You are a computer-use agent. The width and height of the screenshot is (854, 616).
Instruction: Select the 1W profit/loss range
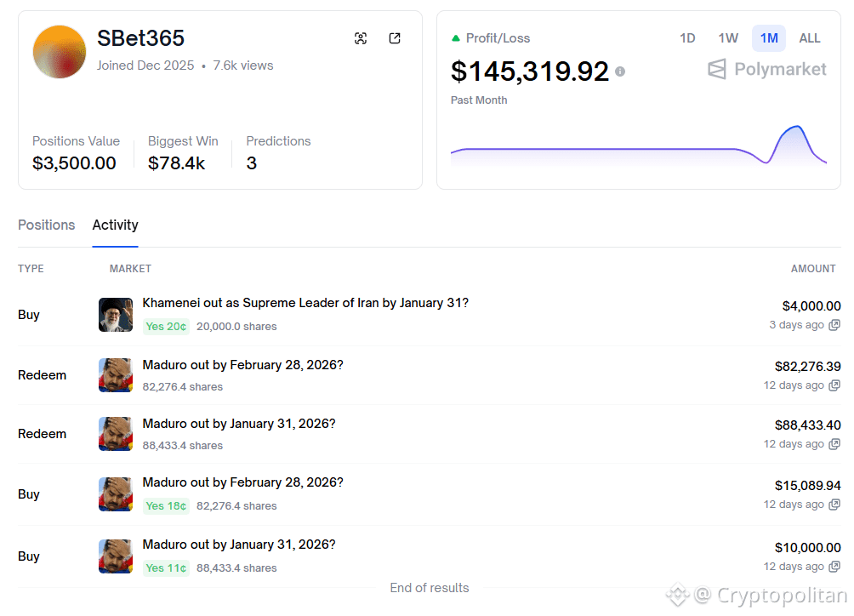pyautogui.click(x=728, y=38)
